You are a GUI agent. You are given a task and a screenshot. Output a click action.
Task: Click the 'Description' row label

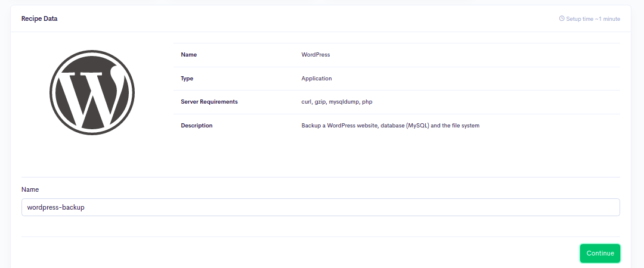point(197,126)
